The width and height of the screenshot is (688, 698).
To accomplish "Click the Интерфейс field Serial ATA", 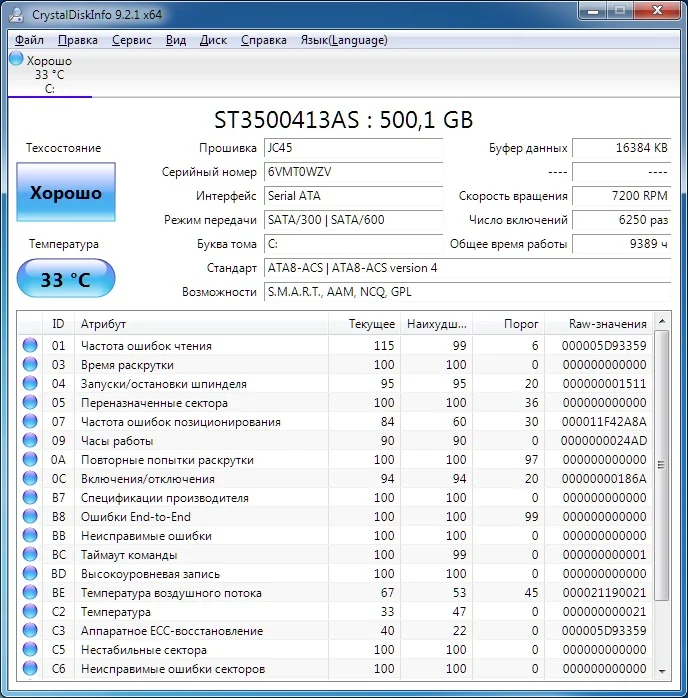I will [353, 196].
